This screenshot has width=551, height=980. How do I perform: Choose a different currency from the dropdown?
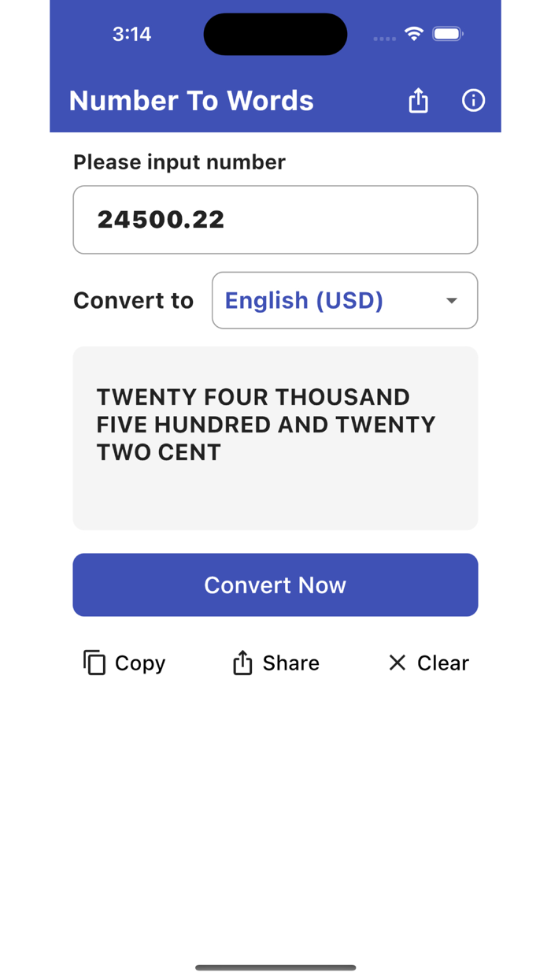click(x=344, y=300)
